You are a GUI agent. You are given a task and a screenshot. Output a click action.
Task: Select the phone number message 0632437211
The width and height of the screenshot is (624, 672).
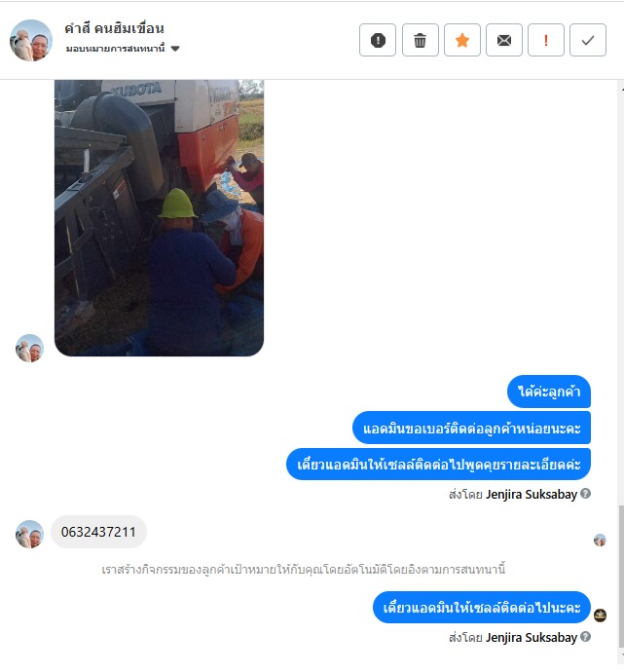98,532
